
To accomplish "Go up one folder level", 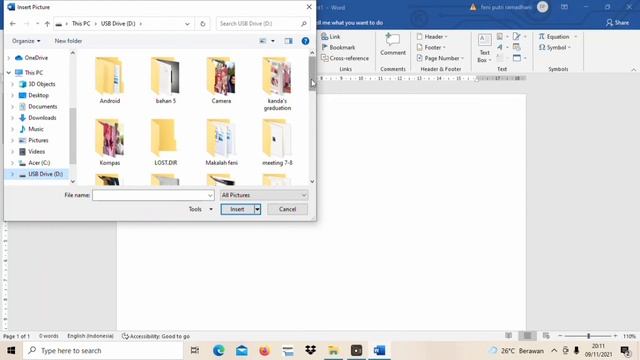I will tap(47, 24).
